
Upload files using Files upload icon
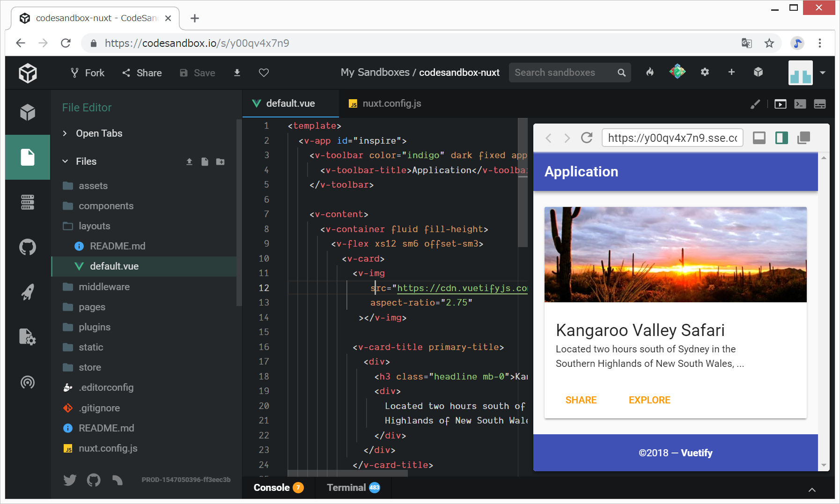pyautogui.click(x=189, y=161)
